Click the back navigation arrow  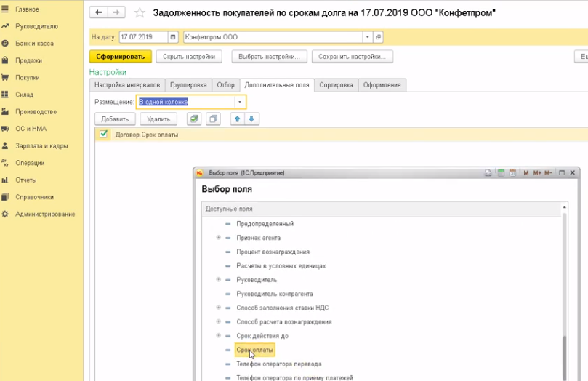98,13
